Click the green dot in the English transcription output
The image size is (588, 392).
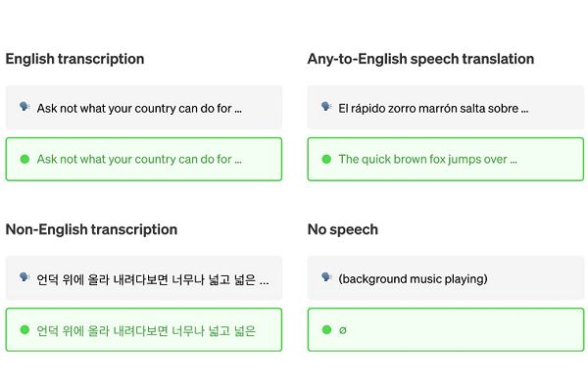[24, 159]
